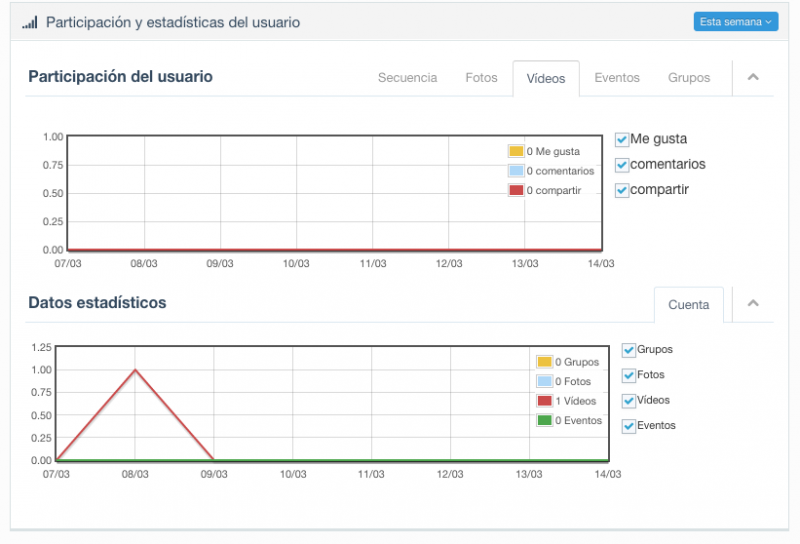Hide the Vídeos series via its checkbox

point(629,400)
